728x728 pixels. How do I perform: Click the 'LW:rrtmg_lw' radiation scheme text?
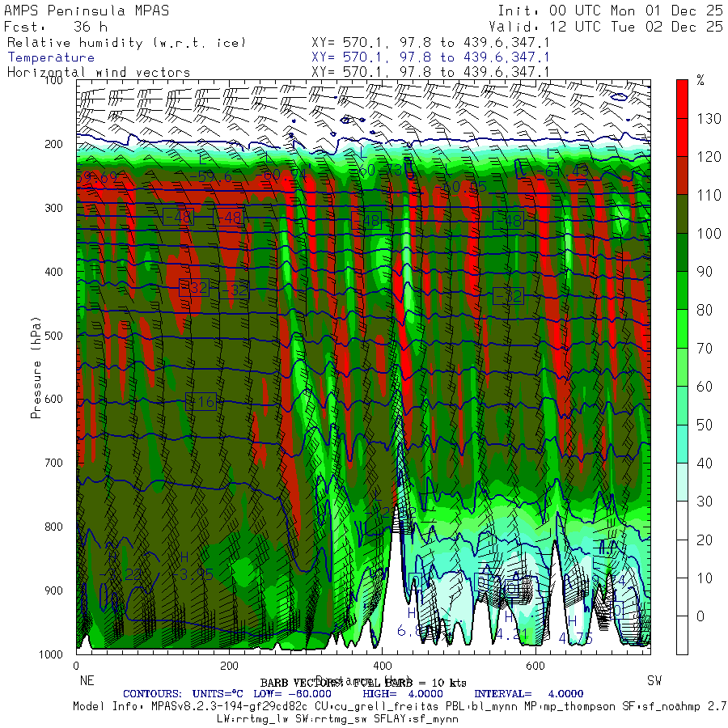[253, 718]
